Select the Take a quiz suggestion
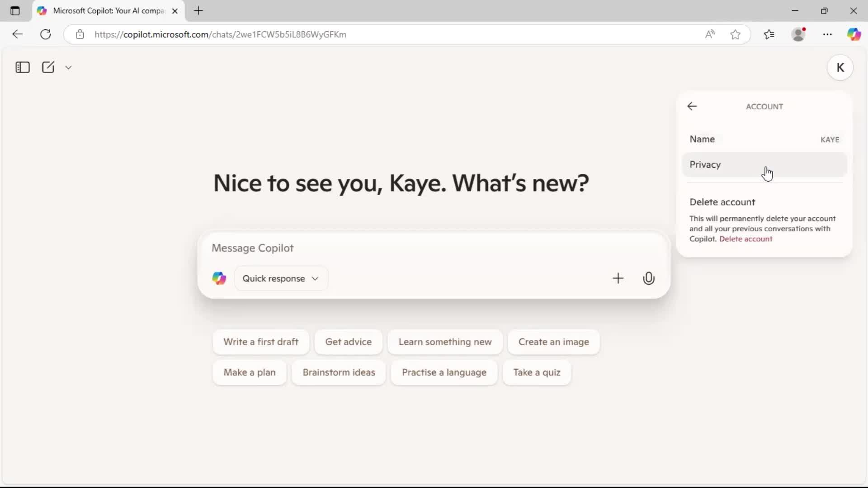868x488 pixels. click(x=537, y=372)
